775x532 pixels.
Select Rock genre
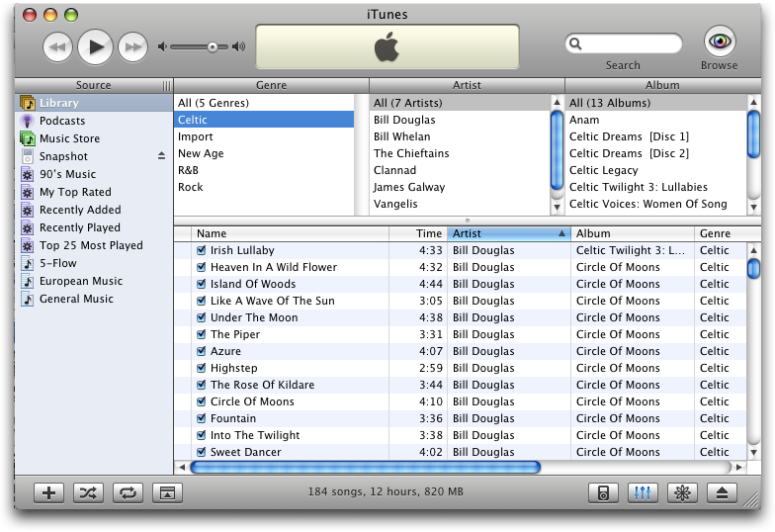tap(264, 187)
